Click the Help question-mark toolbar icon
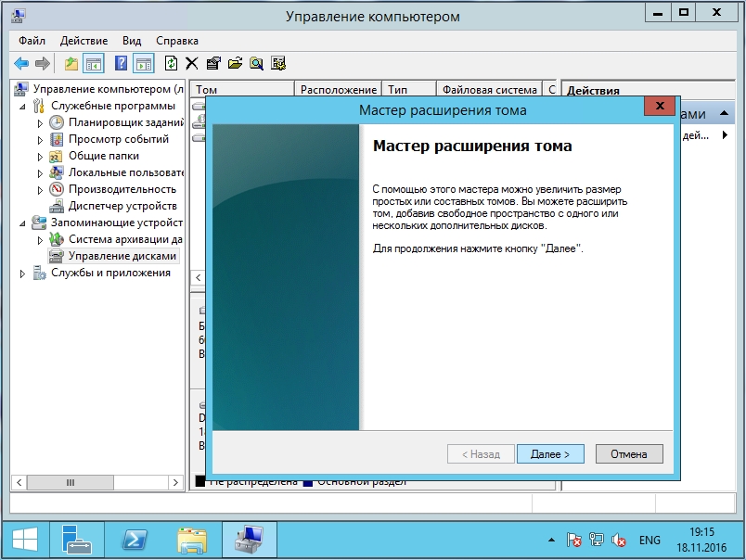This screenshot has width=746, height=560. coord(121,63)
